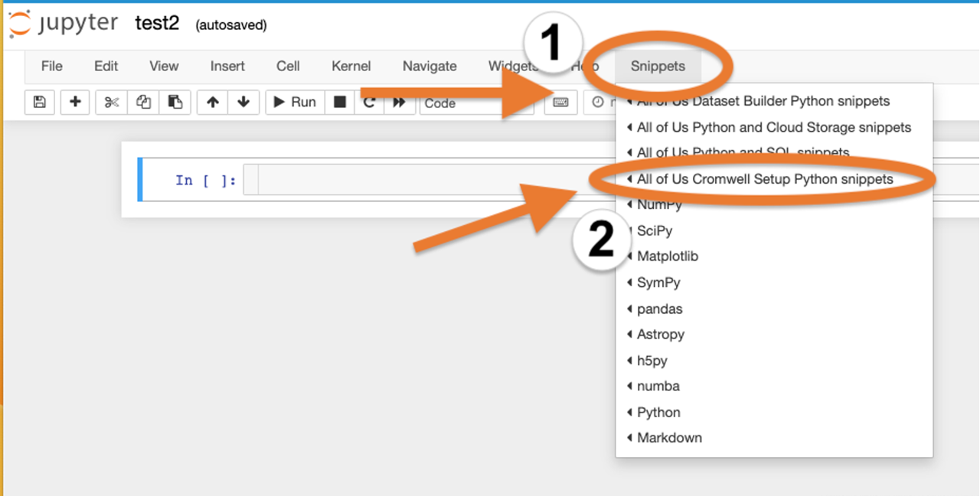
Task: Insert cell below using plus icon
Action: click(75, 102)
